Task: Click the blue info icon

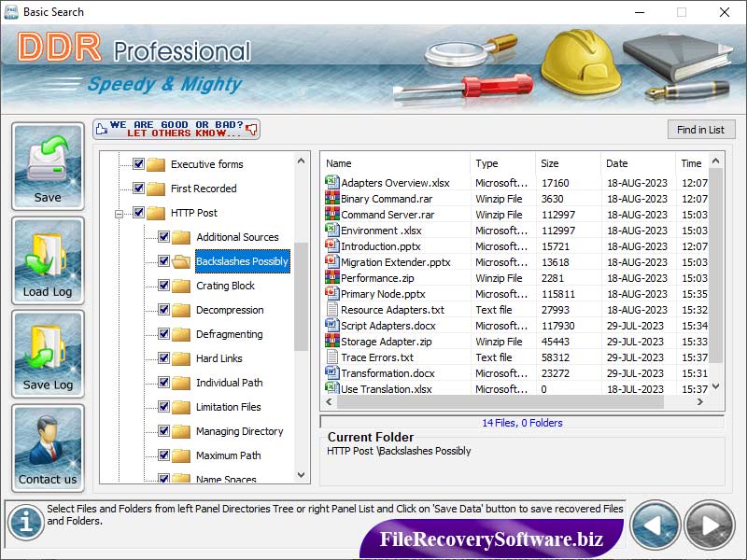Action: pos(26,523)
